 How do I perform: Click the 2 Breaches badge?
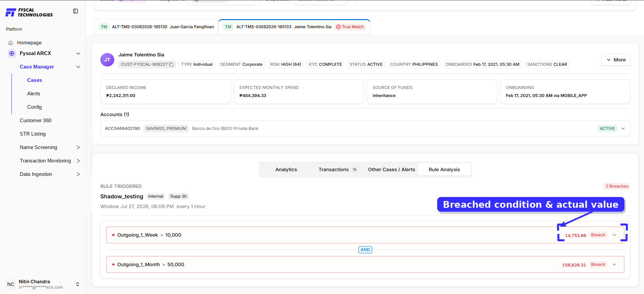(x=617, y=186)
